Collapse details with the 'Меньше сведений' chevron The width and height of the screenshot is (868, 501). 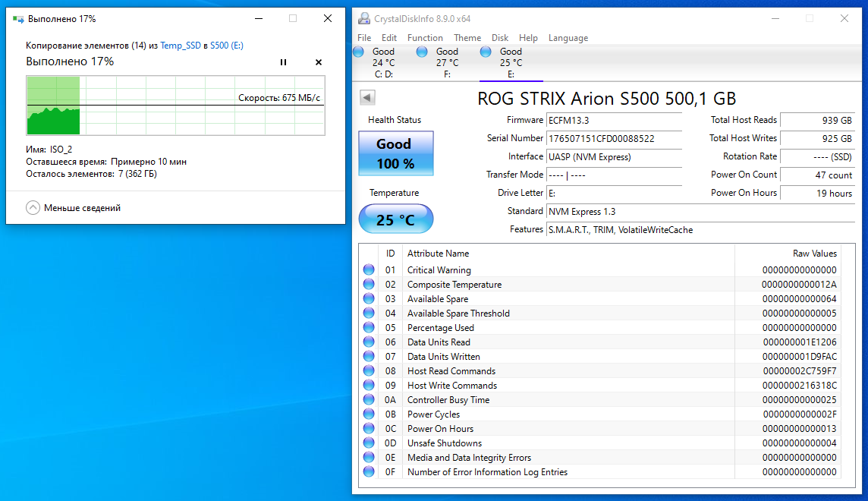33,208
